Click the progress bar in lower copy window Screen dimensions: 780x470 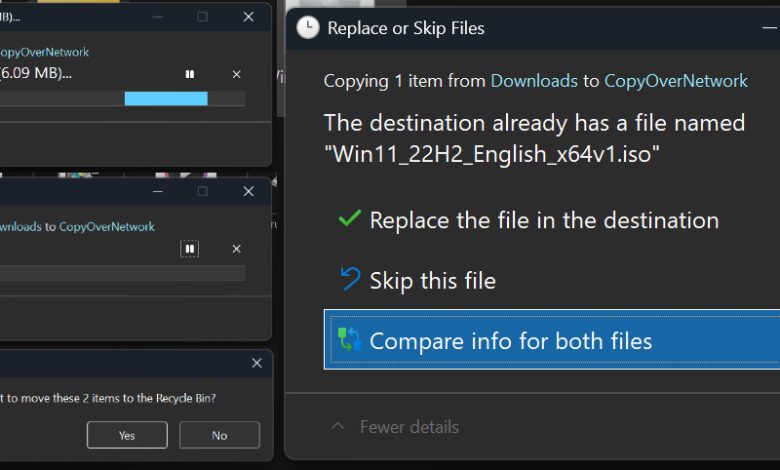(x=120, y=273)
